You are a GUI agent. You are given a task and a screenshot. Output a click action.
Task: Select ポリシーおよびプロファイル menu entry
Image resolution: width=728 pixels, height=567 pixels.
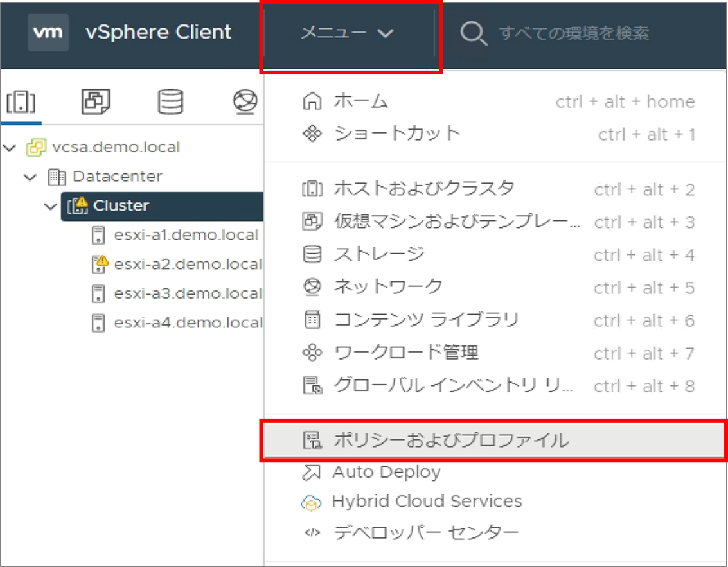[495, 440]
